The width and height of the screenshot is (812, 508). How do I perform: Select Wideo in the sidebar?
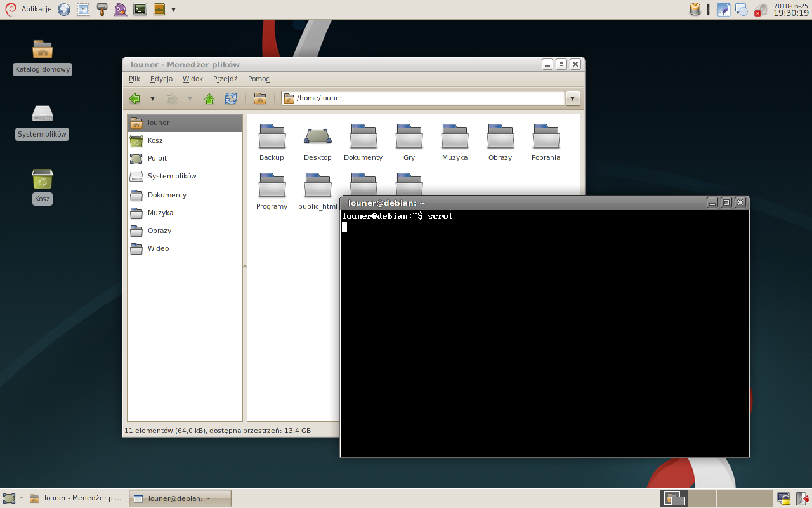185,248
